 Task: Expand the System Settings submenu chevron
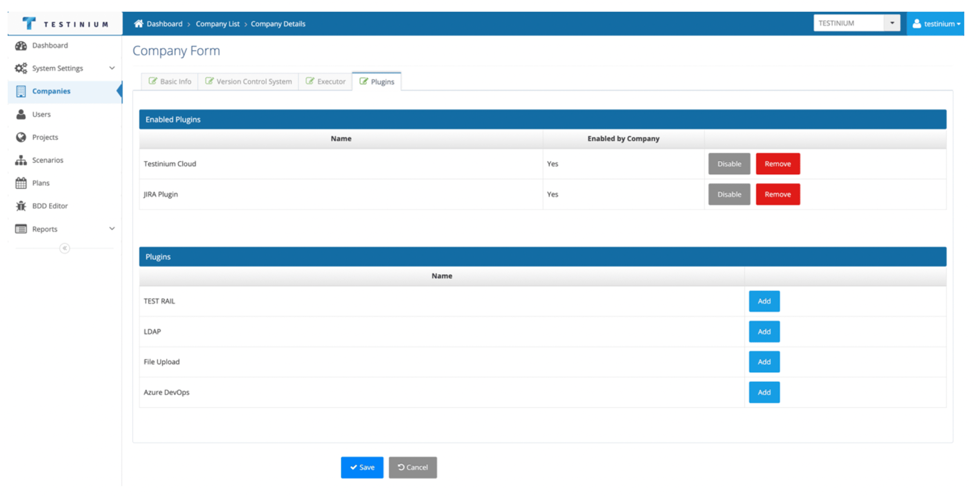(112, 68)
